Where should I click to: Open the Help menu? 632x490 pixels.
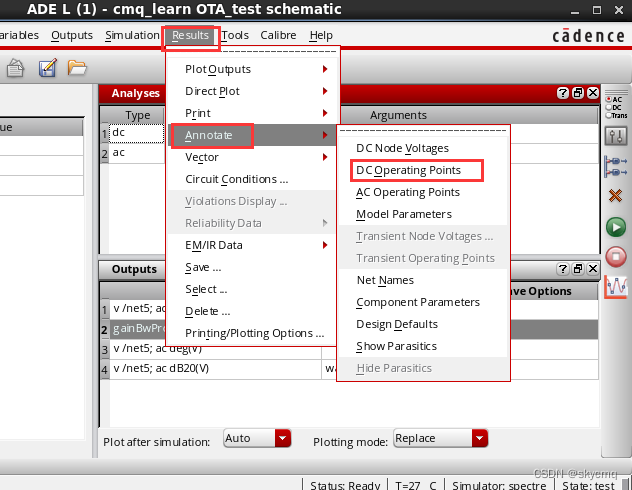pyautogui.click(x=321, y=35)
